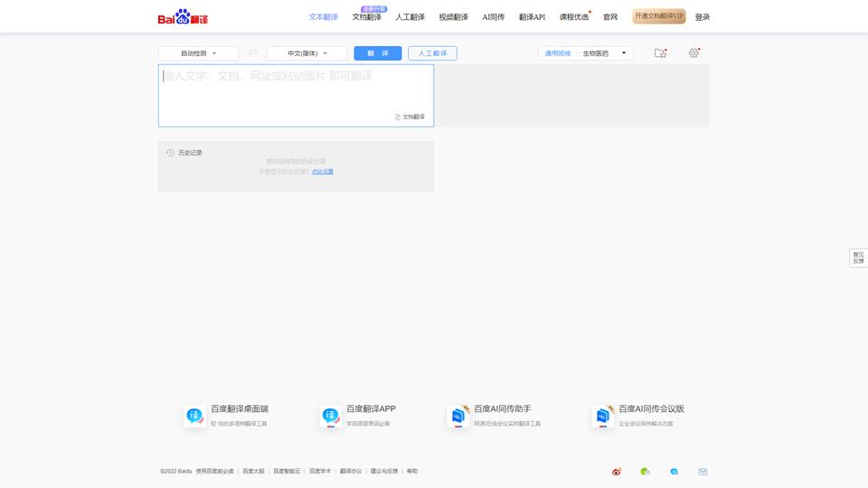Select the 生物医药 domain option

tap(596, 53)
